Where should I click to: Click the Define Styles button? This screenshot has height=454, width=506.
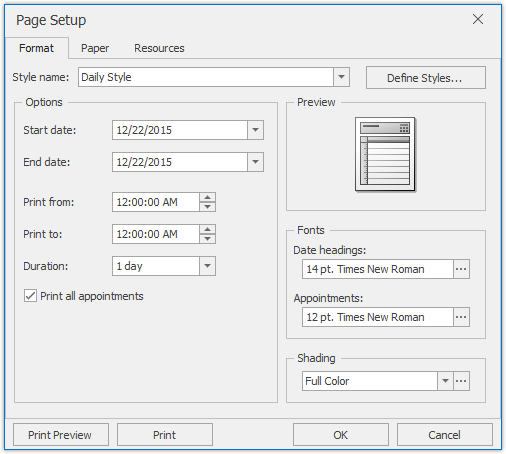point(426,78)
